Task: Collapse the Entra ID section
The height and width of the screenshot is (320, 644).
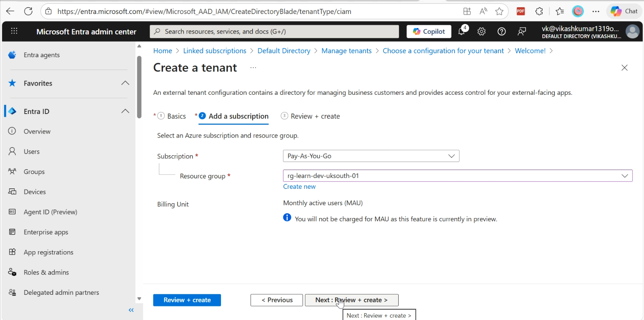Action: 125,111
